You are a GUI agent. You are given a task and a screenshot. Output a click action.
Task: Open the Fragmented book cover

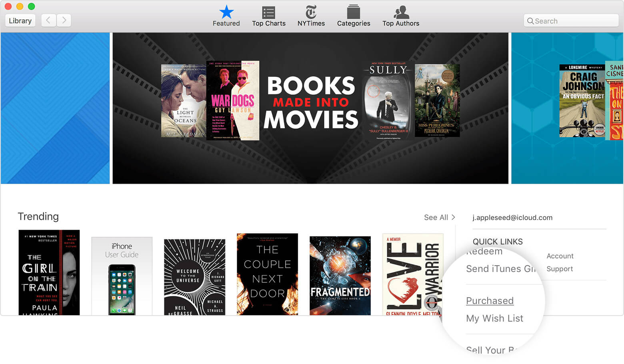coord(340,276)
